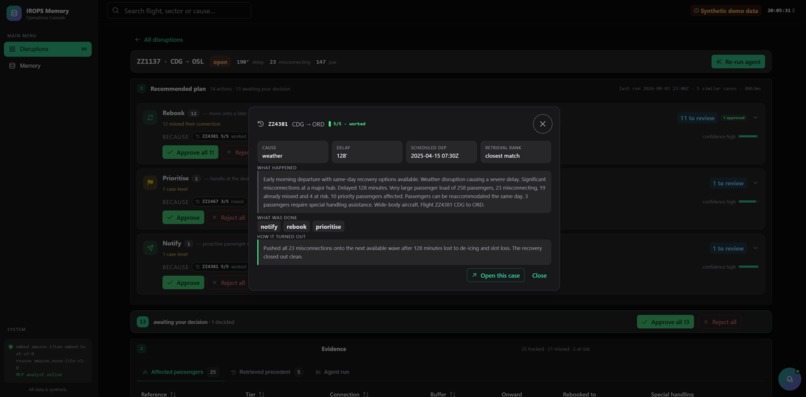The width and height of the screenshot is (806, 397).
Task: Expand the Notify card chevron
Action: click(756, 248)
